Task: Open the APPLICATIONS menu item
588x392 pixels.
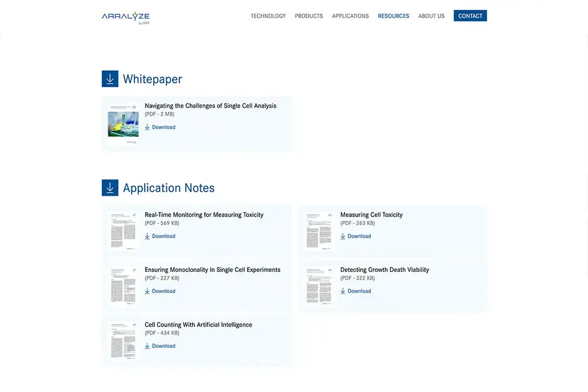Action: point(350,16)
